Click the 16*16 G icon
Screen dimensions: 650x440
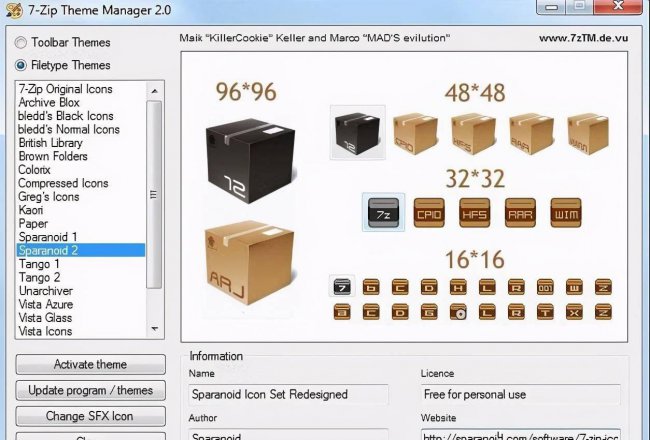coord(429,312)
